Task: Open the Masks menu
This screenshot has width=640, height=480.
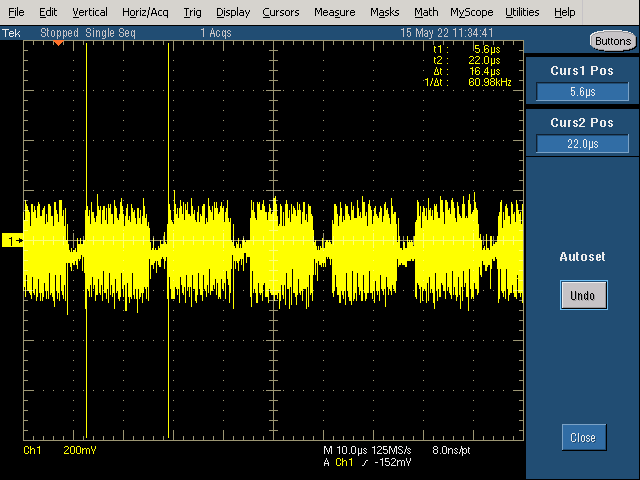Action: (x=384, y=12)
